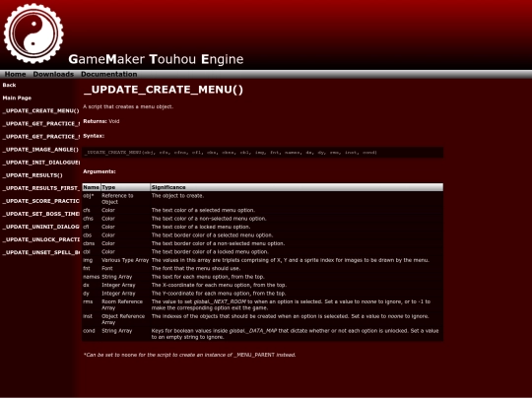
Task: Open _UPDATE_UNINIT_DIALOG sidebar entry
Action: (41, 227)
